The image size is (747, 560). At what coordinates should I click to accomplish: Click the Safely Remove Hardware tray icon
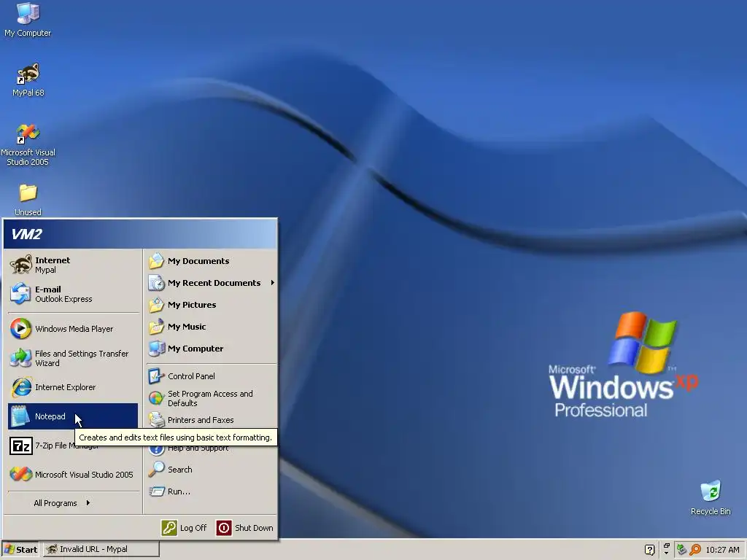681,550
